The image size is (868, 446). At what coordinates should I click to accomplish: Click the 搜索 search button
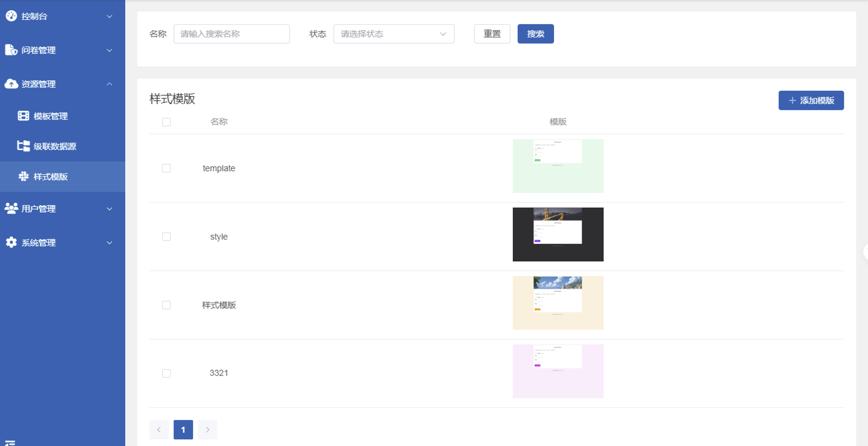click(x=536, y=34)
